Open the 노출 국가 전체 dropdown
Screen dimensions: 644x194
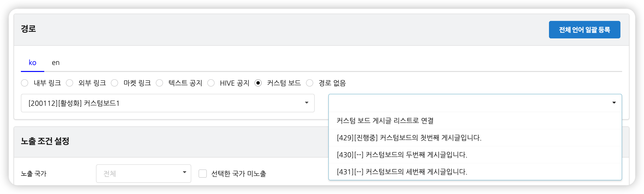pos(143,174)
